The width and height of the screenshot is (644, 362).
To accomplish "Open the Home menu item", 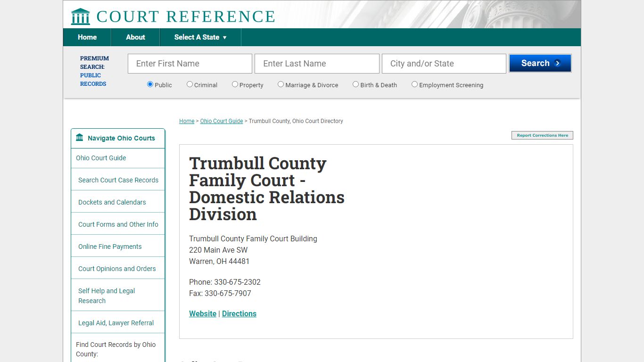I will click(x=87, y=37).
